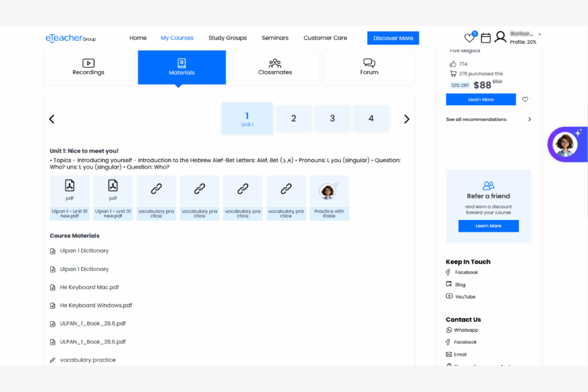The height and width of the screenshot is (392, 588).
Task: Select unit 3 in unit selector
Action: [x=332, y=118]
